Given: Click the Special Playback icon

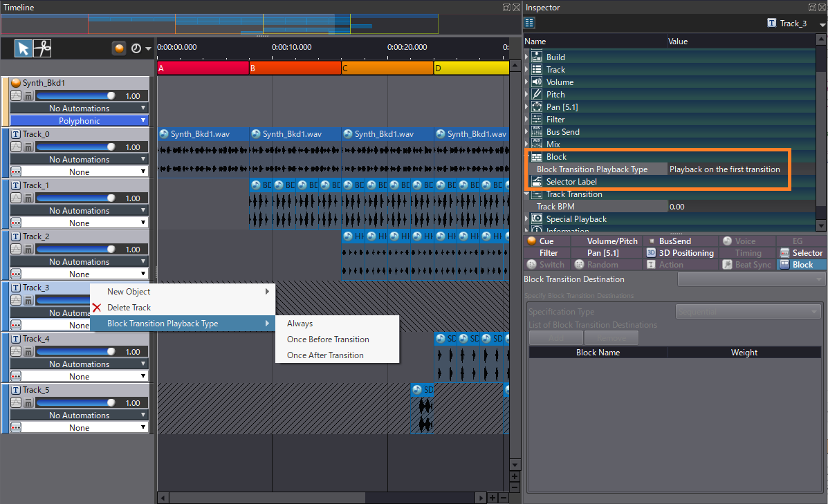Looking at the screenshot, I should (x=537, y=218).
